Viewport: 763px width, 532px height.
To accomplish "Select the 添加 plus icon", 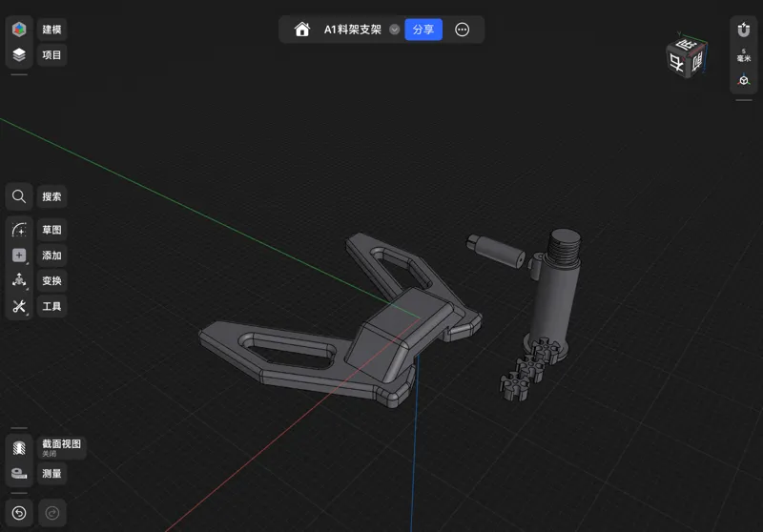I will (19, 256).
